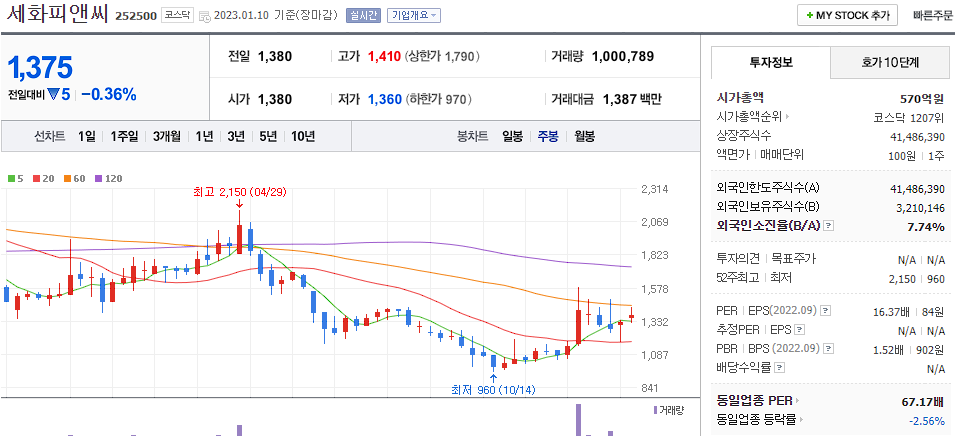The image size is (955, 436).
Task: Open the help icon beside PBR BPS (2022.09)
Action: tap(829, 349)
